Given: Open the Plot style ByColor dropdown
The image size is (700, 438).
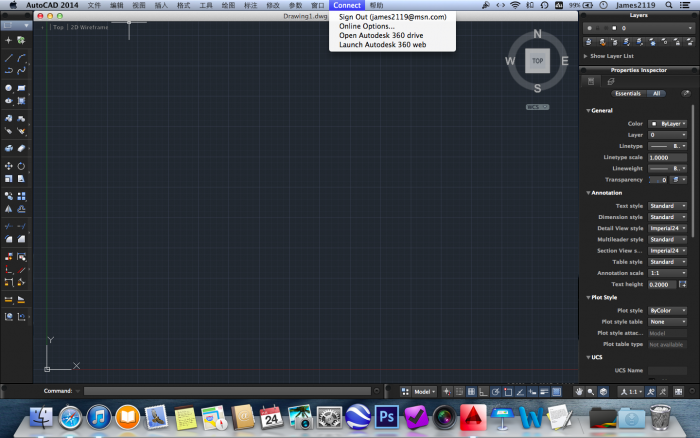Looking at the screenshot, I should coord(667,310).
